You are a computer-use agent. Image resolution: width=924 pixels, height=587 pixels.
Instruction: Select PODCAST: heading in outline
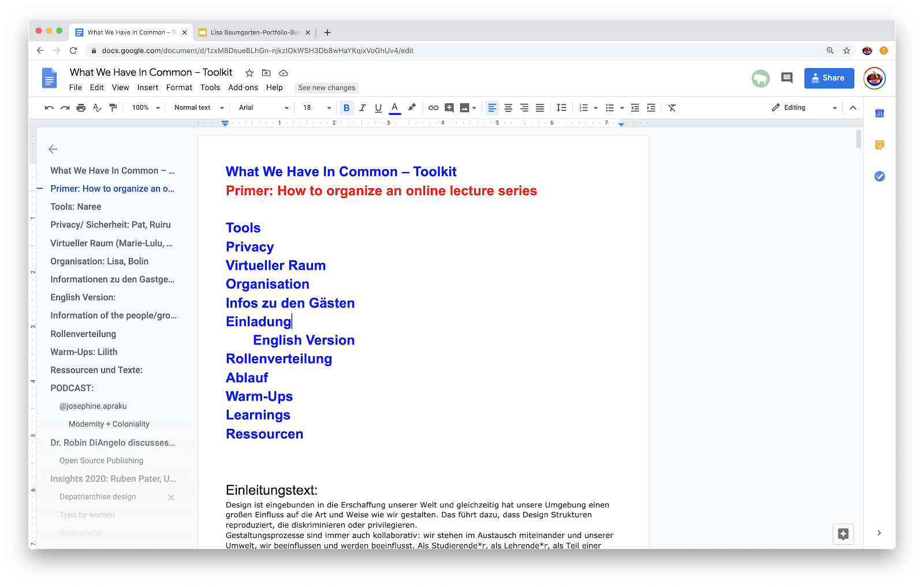(x=72, y=388)
